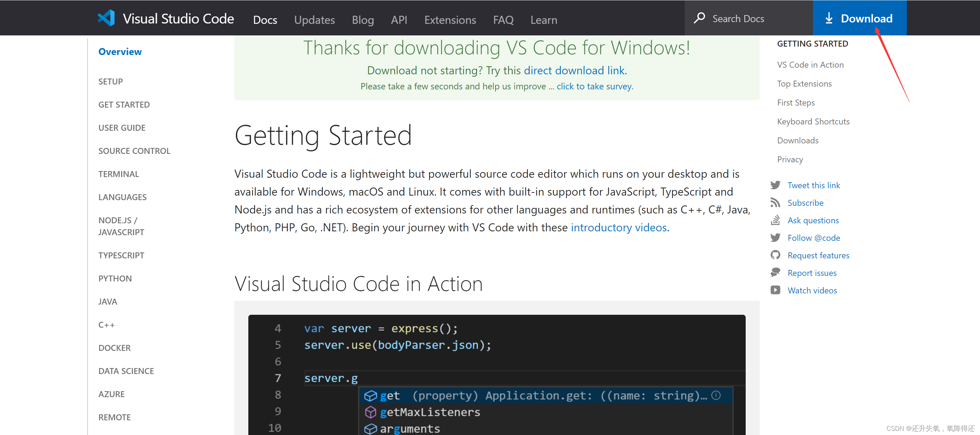Open the Updates page

[x=315, y=20]
